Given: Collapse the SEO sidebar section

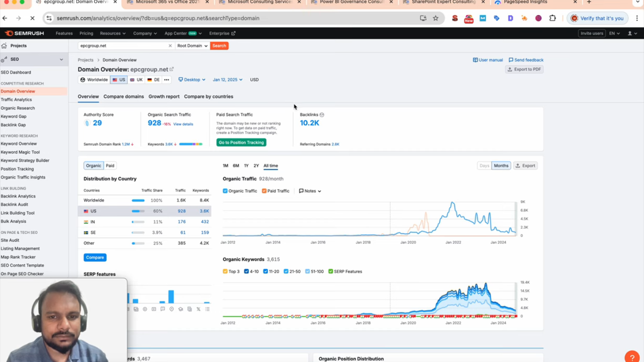Looking at the screenshot, I should 61,59.
